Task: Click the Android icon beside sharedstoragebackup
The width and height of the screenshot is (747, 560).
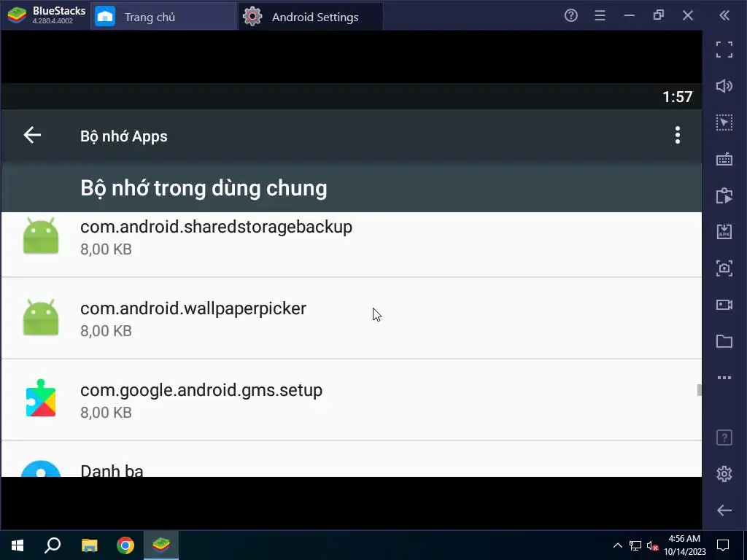Action: pyautogui.click(x=41, y=236)
